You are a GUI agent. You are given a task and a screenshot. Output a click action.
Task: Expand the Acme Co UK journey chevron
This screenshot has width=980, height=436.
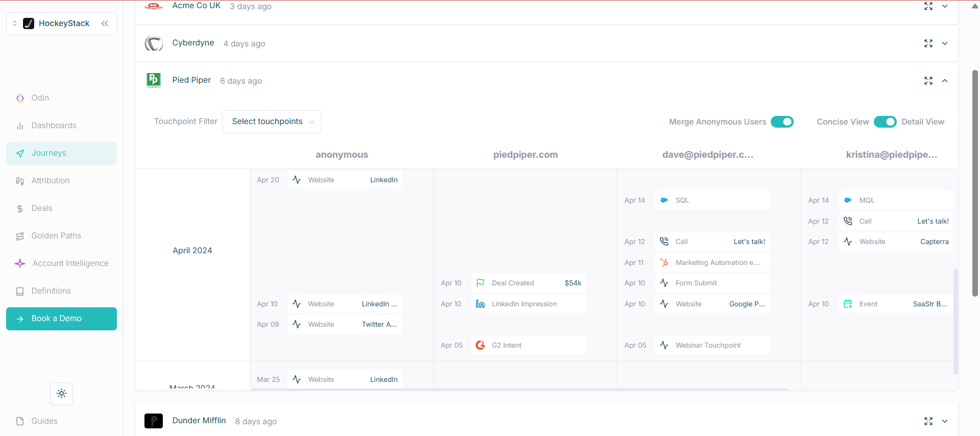point(945,6)
